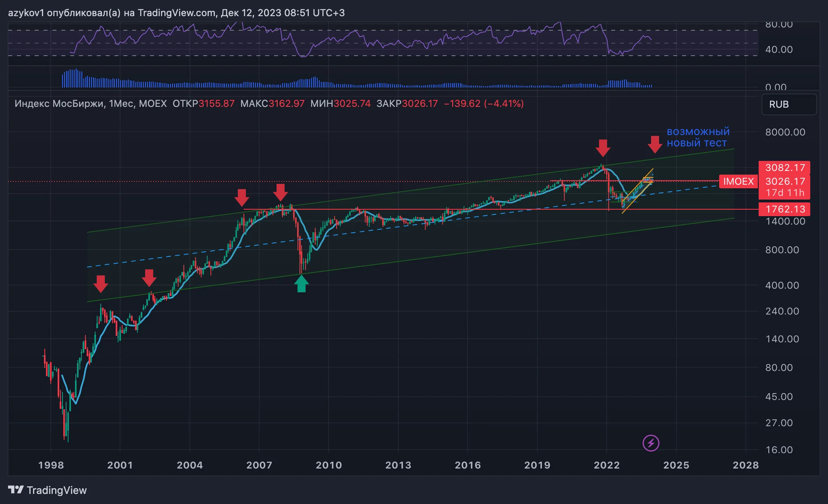Click the publication header with azykov1
Viewport: 828px width, 504px height.
[176, 13]
